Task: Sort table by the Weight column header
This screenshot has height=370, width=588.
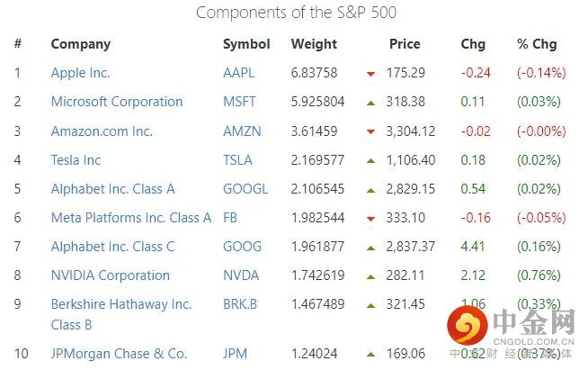Action: click(314, 43)
